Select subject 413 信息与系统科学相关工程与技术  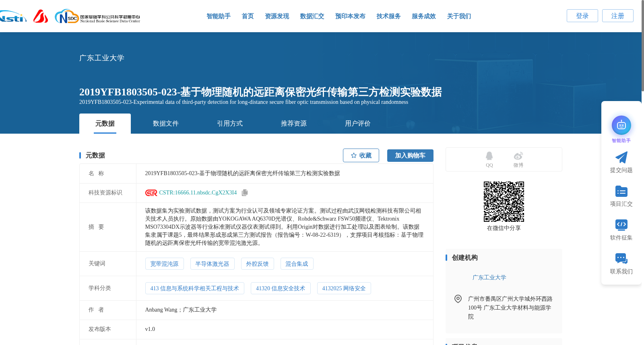click(195, 288)
